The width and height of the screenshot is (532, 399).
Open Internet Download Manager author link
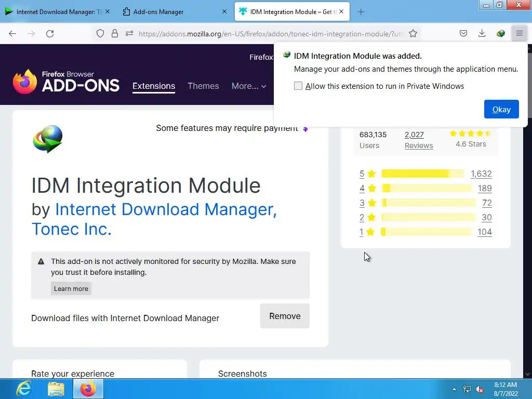(x=166, y=209)
